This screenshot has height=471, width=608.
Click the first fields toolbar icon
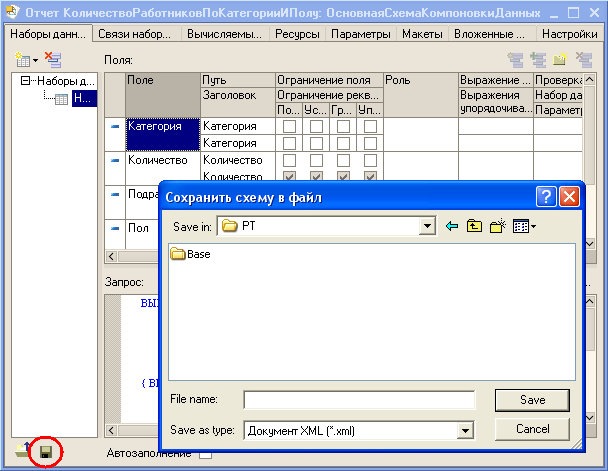click(516, 60)
